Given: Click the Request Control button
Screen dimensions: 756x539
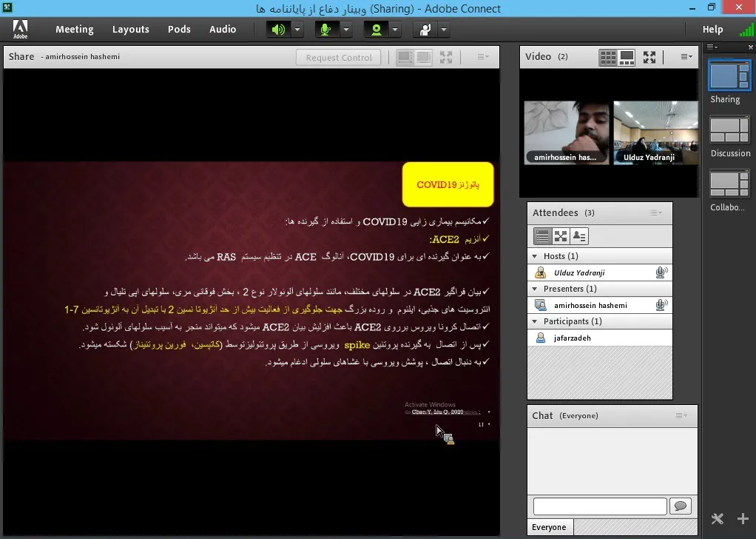Looking at the screenshot, I should tap(339, 58).
